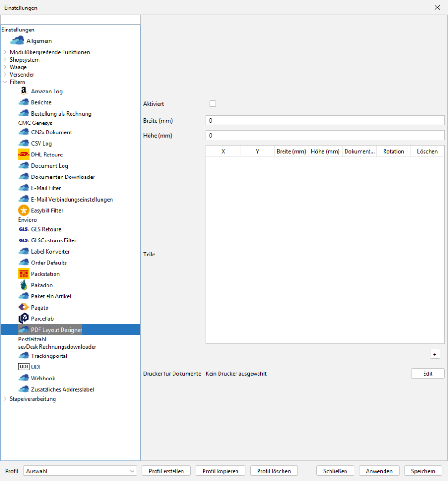448x481 pixels.
Task: Click the Speichern button
Action: (x=423, y=471)
